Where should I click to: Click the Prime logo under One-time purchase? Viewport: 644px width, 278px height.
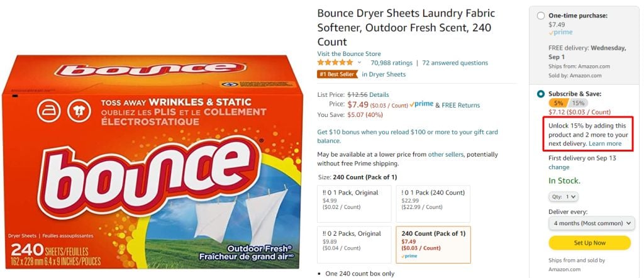[560, 33]
